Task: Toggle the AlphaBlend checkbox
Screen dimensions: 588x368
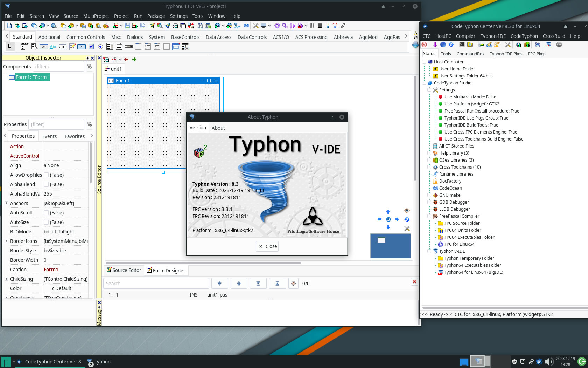Action: [46, 184]
